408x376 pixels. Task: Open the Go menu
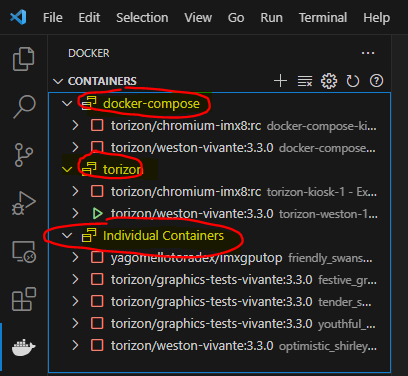[236, 17]
